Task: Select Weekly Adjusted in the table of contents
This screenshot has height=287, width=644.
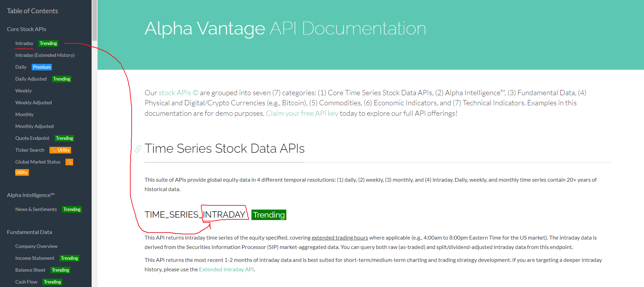Action: coord(33,102)
